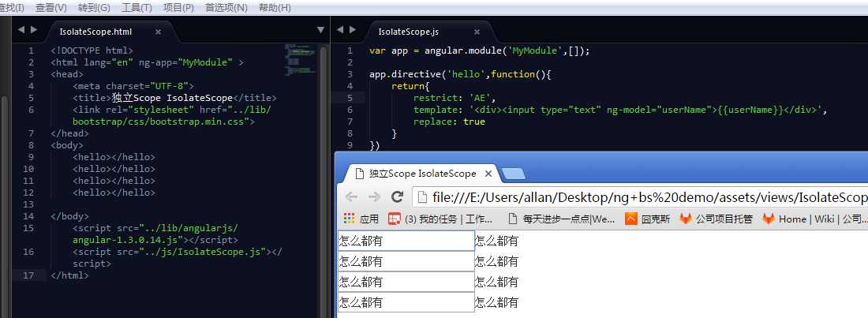Click the template: line with ng-model="userName"
Viewport: 868px width, 318px height.
click(x=620, y=109)
